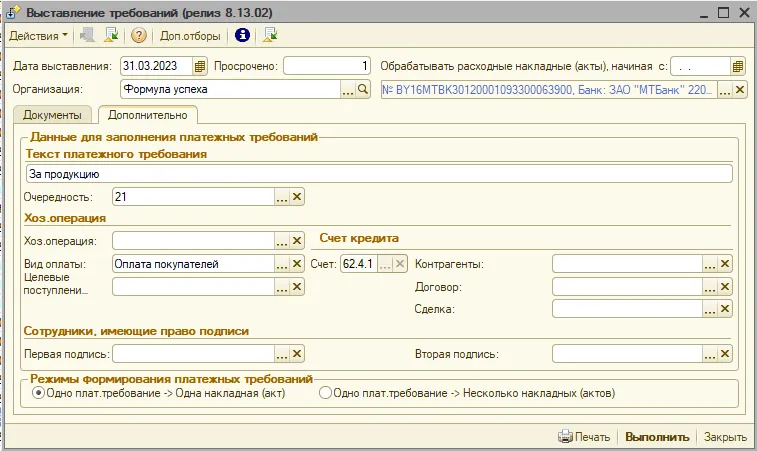Open Очередность selection ellipsis
757x451 pixels.
coord(282,197)
